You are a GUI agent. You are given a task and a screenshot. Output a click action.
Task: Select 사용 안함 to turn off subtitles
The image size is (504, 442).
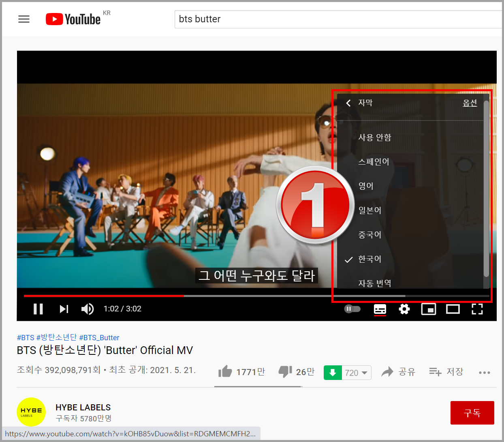pyautogui.click(x=410, y=137)
